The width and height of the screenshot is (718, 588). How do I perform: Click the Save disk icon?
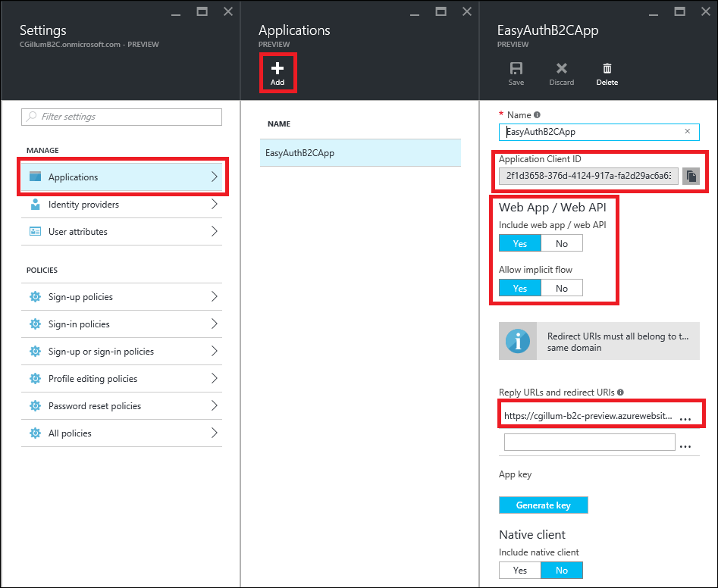coord(516,69)
